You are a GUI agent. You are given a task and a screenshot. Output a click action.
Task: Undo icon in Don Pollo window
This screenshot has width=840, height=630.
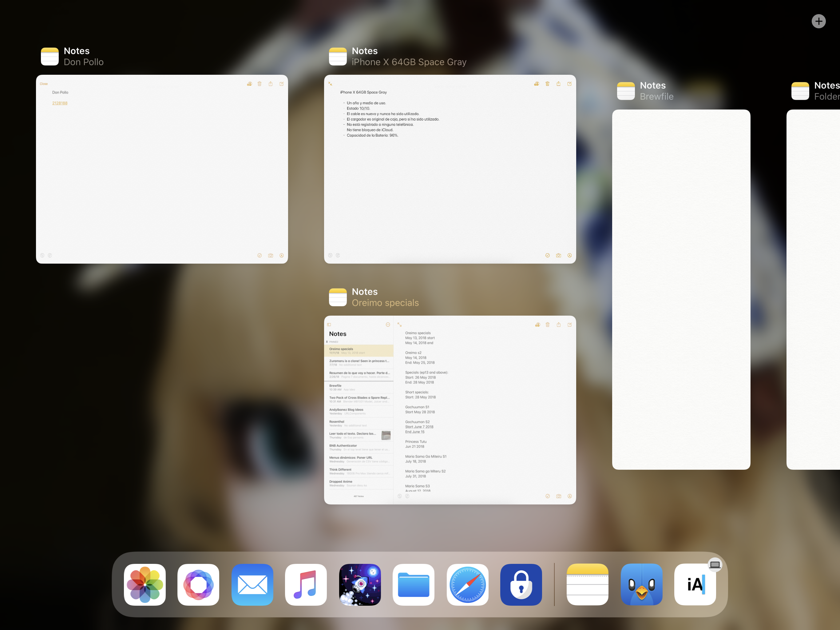pos(42,256)
